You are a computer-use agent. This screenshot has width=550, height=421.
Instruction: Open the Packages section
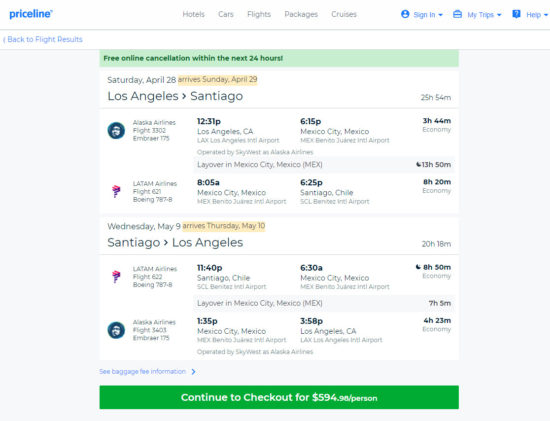click(x=301, y=14)
